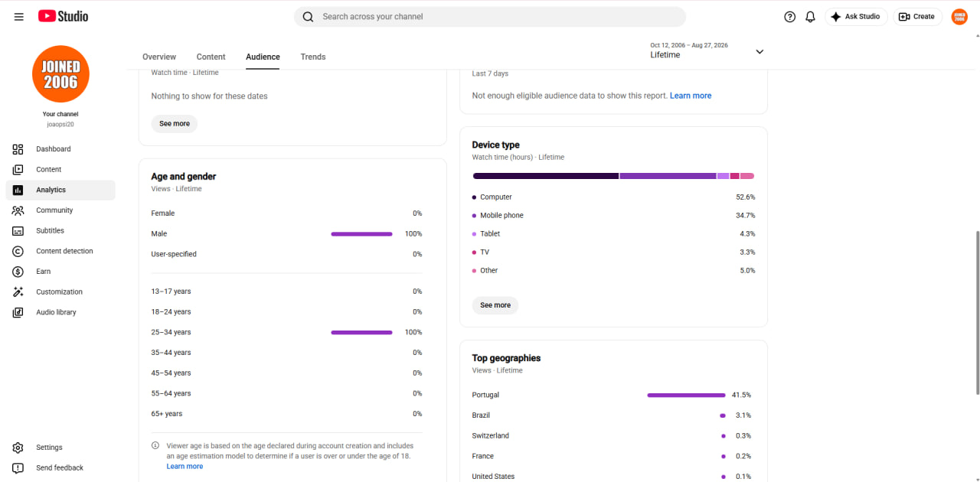Click See more under Watch time card
Viewport: 980px width, 482px height.
[x=175, y=124]
